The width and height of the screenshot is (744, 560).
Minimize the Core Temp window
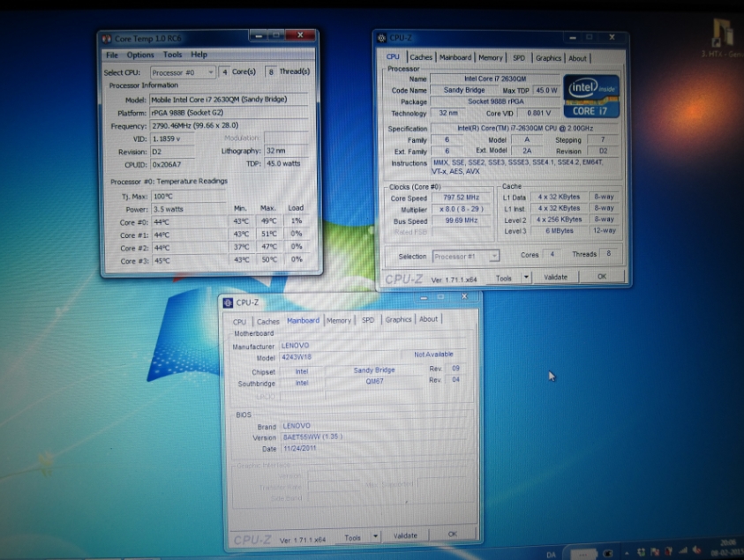click(x=259, y=35)
